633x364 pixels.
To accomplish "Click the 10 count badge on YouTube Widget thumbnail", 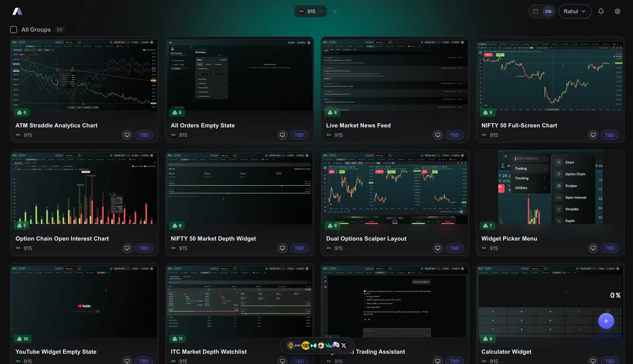I will click(23, 339).
